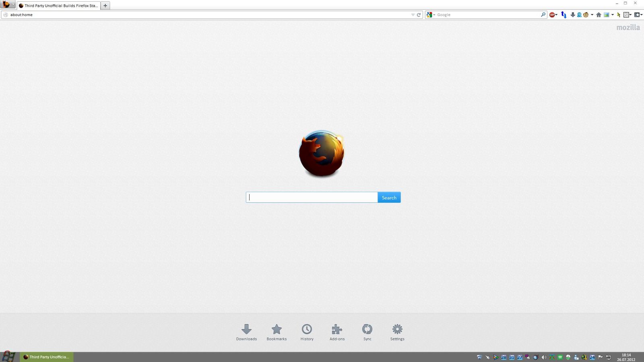Screen dimensions: 644x362
Task: Go to the home page via toolbar Home icon
Action: point(599,15)
